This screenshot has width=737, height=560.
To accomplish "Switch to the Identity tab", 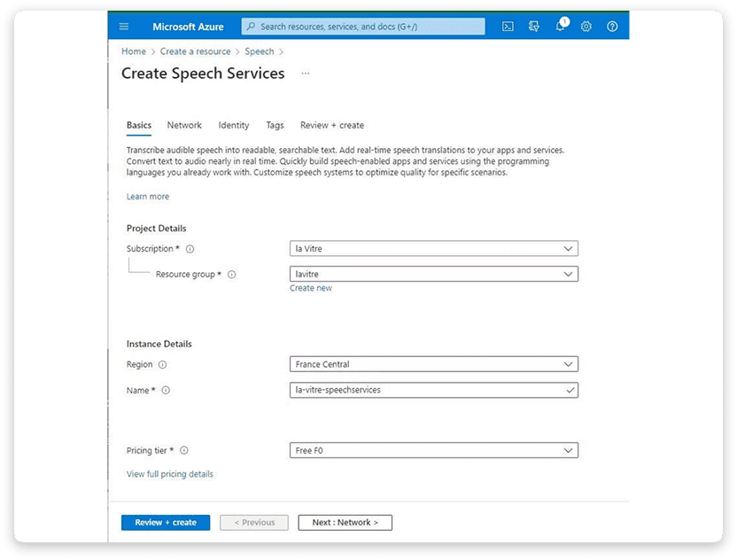I will (234, 126).
